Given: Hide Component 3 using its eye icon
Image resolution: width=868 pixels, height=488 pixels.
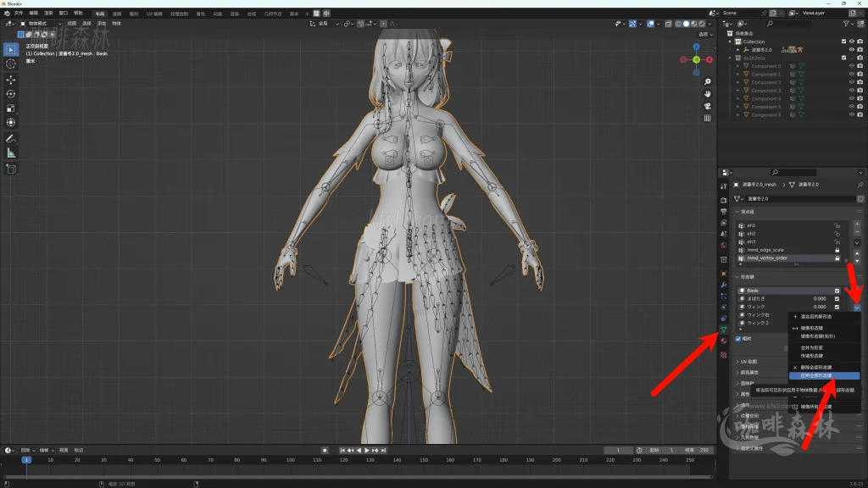Looking at the screenshot, I should tap(852, 90).
